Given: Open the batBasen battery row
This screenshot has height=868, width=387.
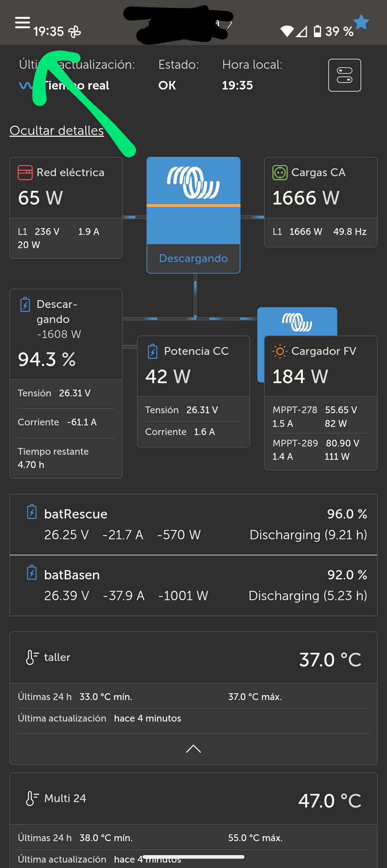Looking at the screenshot, I should click(193, 585).
